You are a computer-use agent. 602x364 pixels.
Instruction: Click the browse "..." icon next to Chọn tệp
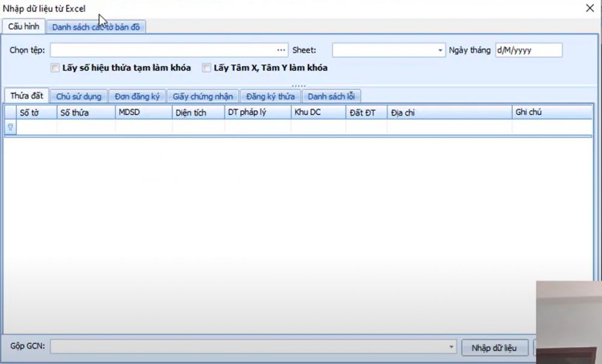click(280, 50)
